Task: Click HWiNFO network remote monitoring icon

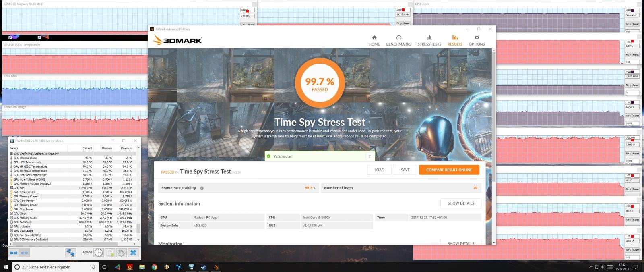Action: click(x=70, y=253)
